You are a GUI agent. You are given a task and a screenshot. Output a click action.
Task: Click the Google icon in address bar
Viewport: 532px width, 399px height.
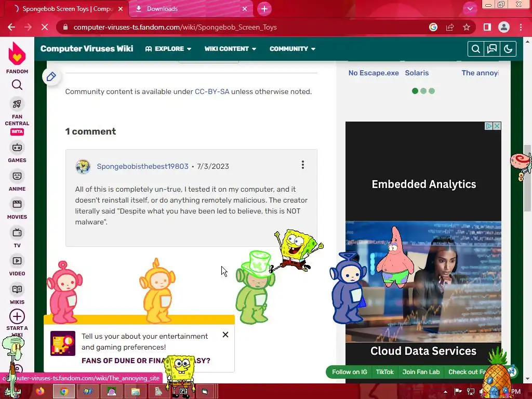click(433, 27)
